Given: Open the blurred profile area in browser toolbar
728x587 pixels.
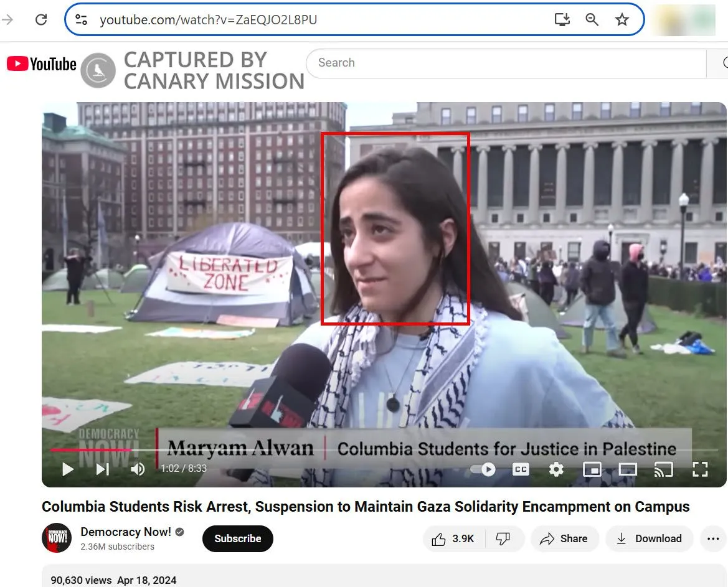Looking at the screenshot, I should 684,20.
